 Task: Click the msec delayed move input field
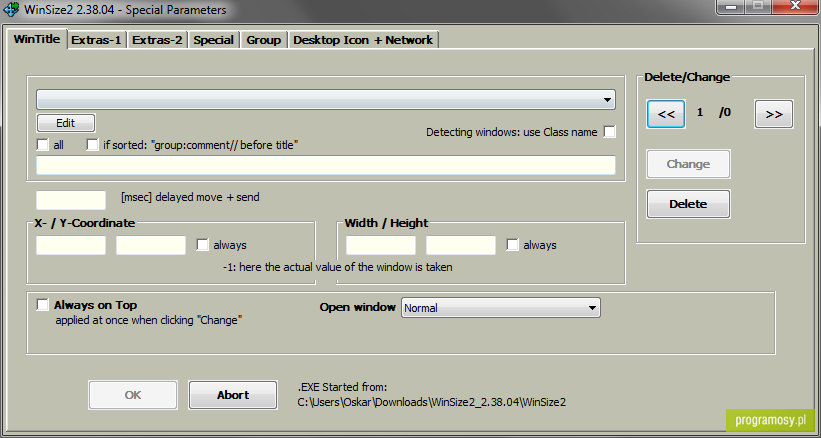71,200
